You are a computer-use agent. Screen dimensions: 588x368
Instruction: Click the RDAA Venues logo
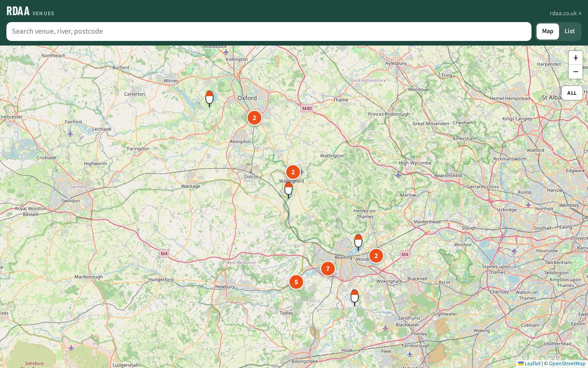click(30, 11)
